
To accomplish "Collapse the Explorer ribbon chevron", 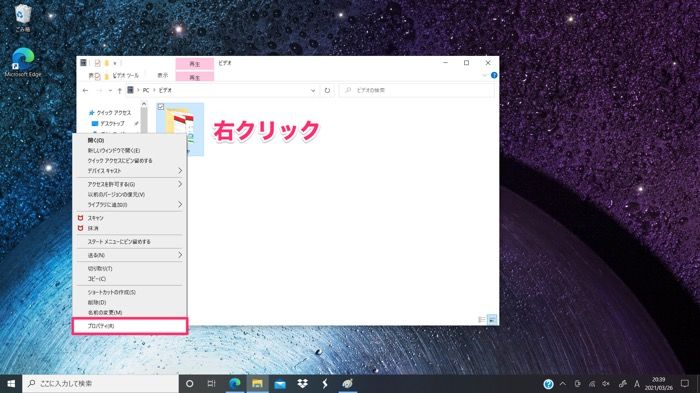I will pos(485,75).
